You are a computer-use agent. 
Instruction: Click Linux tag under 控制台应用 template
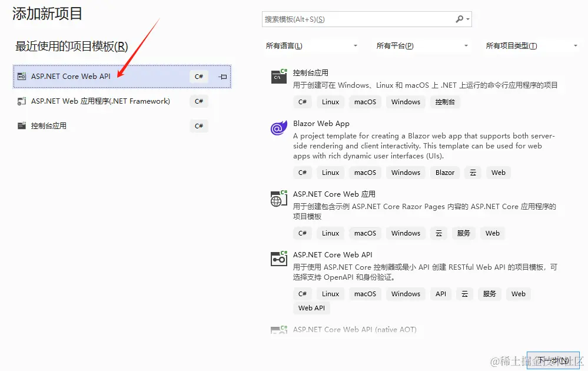coord(330,102)
